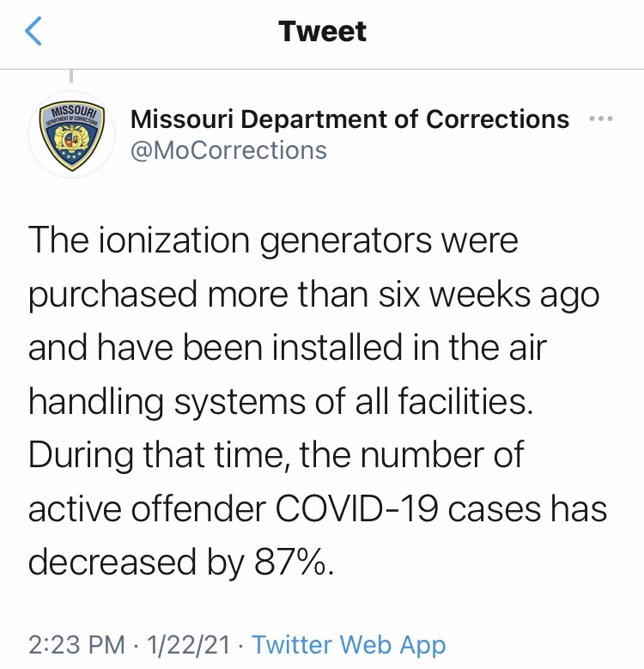Open the three-dot tweet options menu

(x=600, y=119)
